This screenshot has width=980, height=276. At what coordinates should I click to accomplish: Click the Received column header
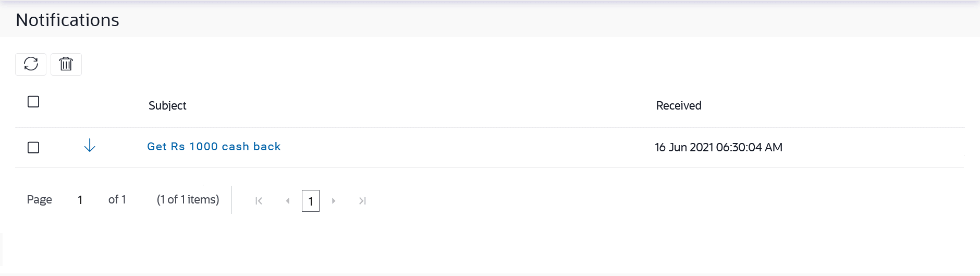(x=679, y=105)
